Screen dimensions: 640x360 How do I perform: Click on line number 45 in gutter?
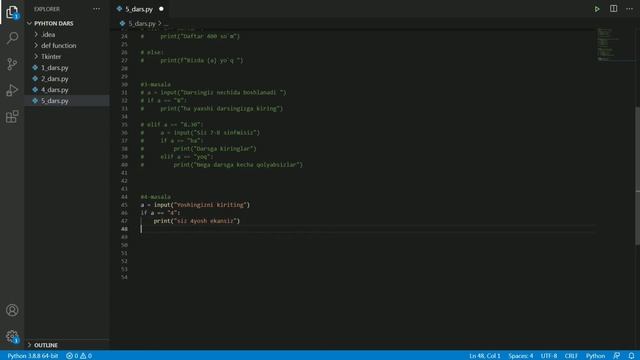tap(124, 205)
